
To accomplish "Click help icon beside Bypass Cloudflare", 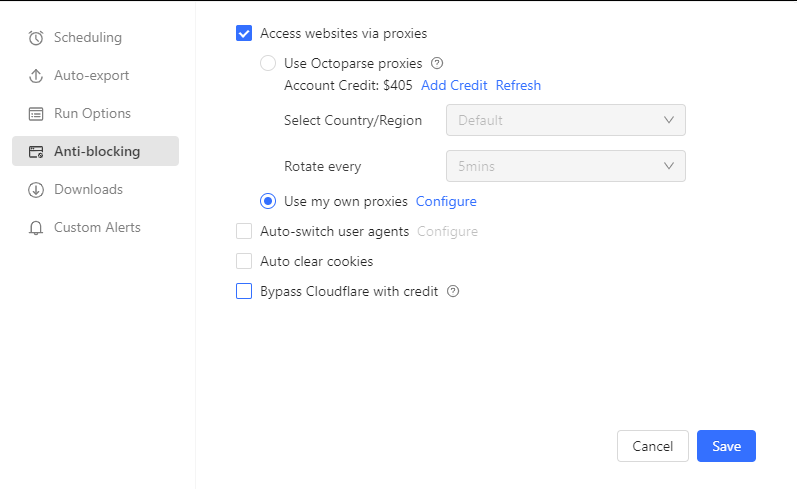I will click(453, 292).
